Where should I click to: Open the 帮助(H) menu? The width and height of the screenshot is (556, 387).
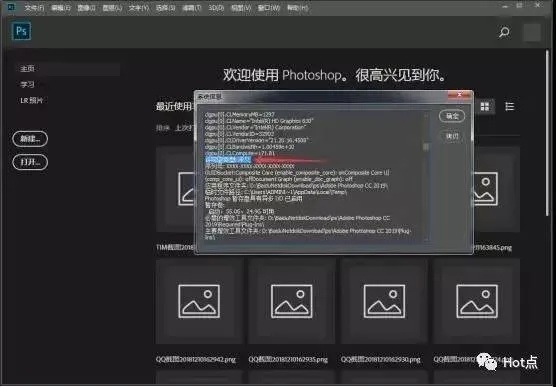pos(298,7)
